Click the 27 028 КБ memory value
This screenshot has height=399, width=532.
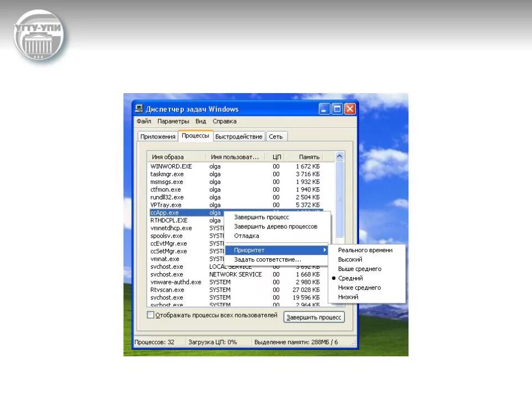(306, 290)
